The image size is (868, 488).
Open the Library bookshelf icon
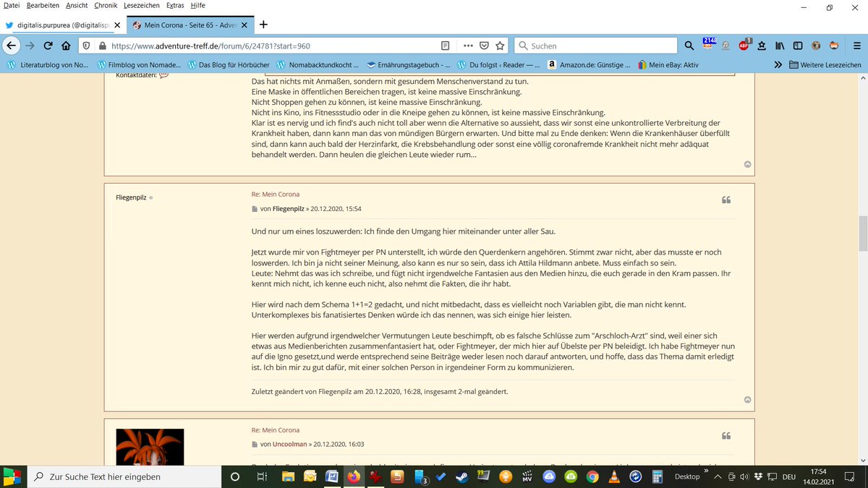[x=780, y=46]
